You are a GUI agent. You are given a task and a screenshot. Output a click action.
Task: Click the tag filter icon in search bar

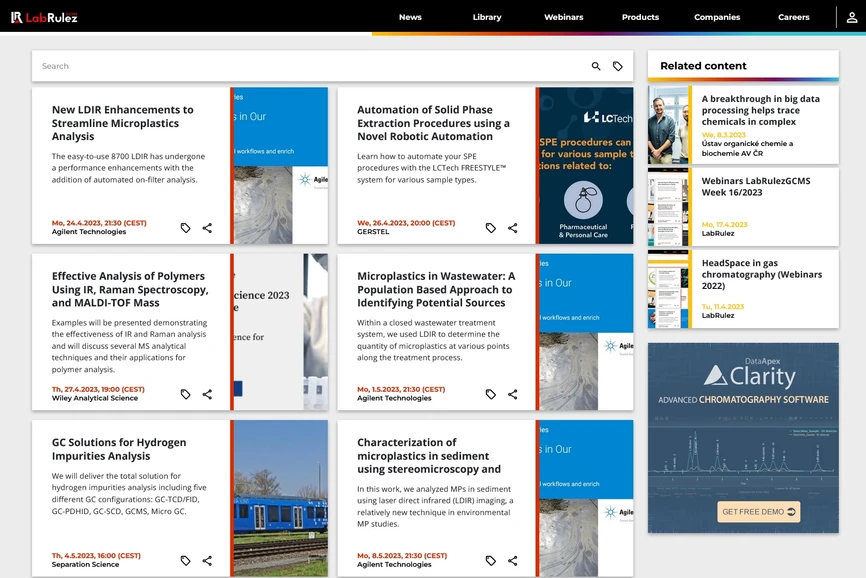(617, 66)
